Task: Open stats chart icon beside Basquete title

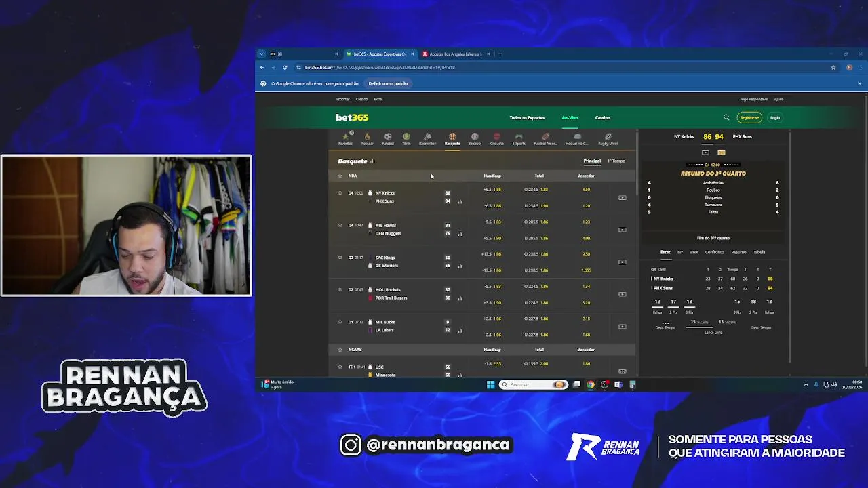Action: click(x=372, y=161)
